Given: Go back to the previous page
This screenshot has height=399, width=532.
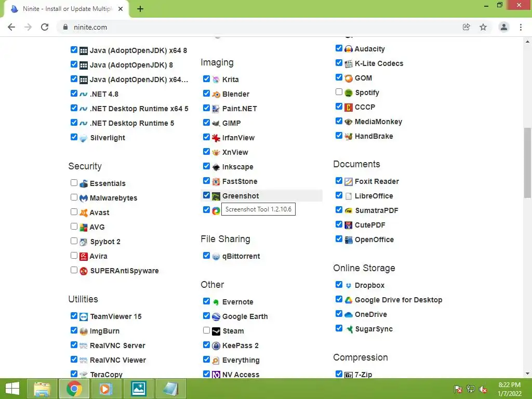Looking at the screenshot, I should tap(11, 27).
